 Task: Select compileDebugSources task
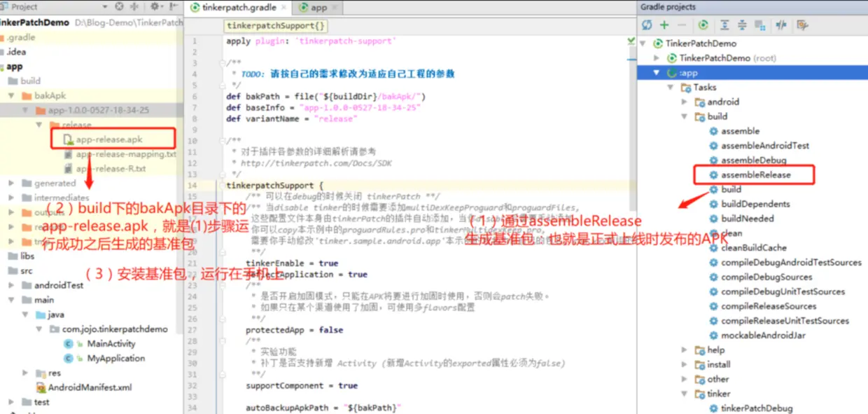click(760, 277)
